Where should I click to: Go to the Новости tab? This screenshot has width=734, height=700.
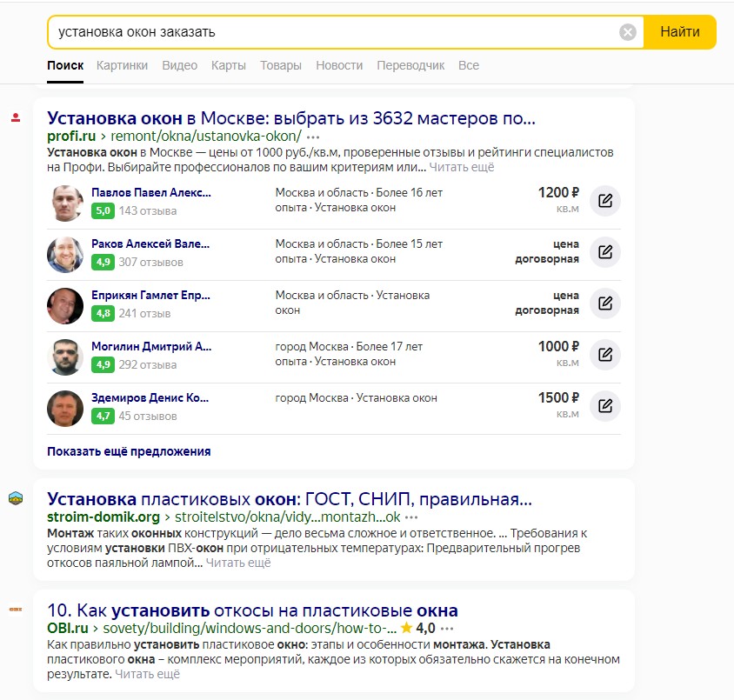coord(339,65)
